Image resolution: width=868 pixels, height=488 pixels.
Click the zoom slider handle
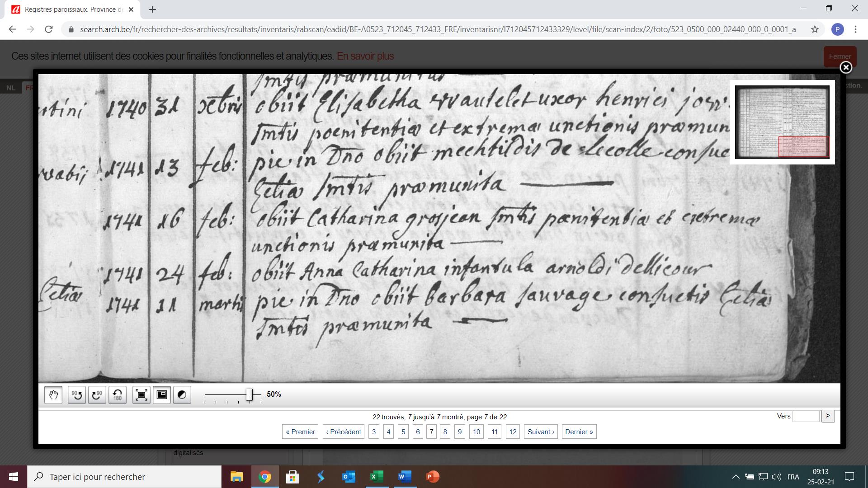click(x=249, y=394)
